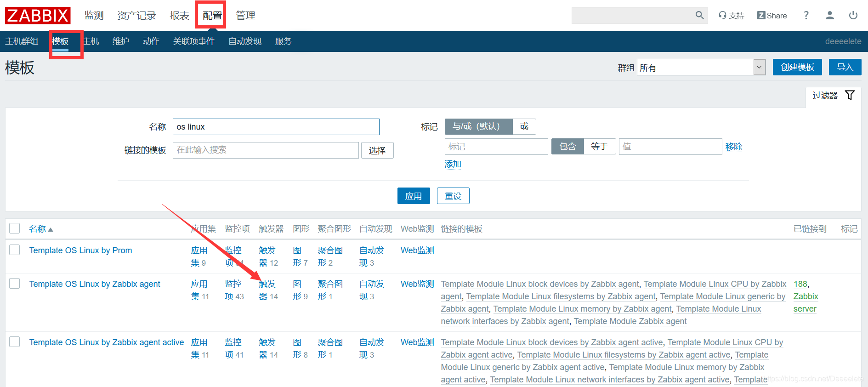Click 添加 tag link

click(x=453, y=164)
